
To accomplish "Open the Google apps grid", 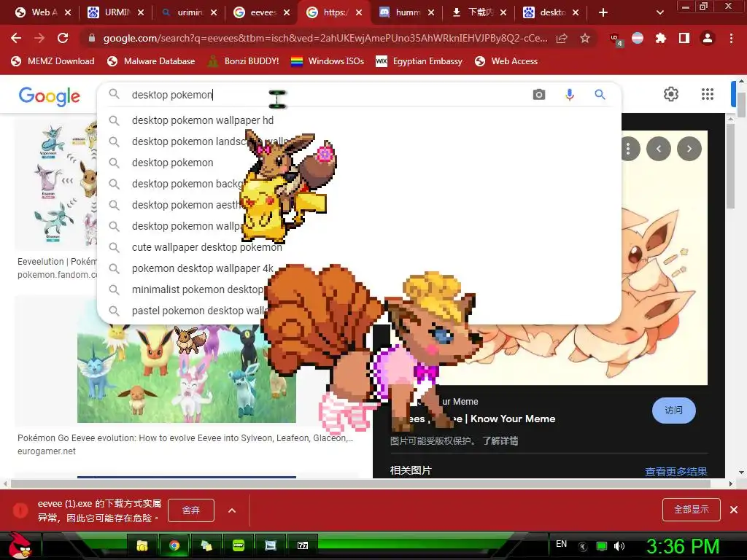I will [x=708, y=94].
